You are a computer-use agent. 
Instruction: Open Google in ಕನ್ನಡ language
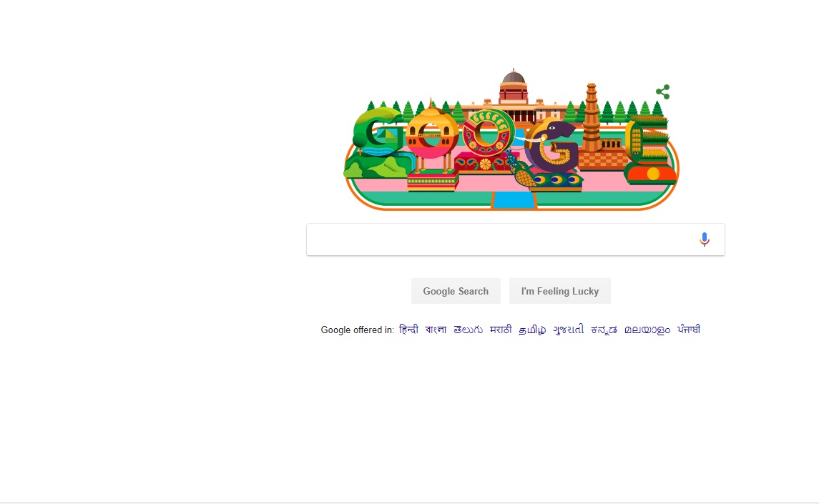(x=604, y=330)
